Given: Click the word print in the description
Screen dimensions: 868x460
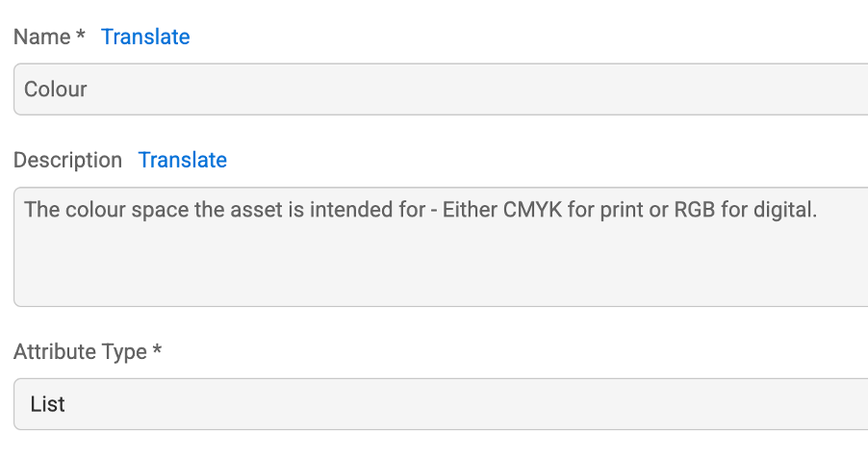Looking at the screenshot, I should 622,209.
